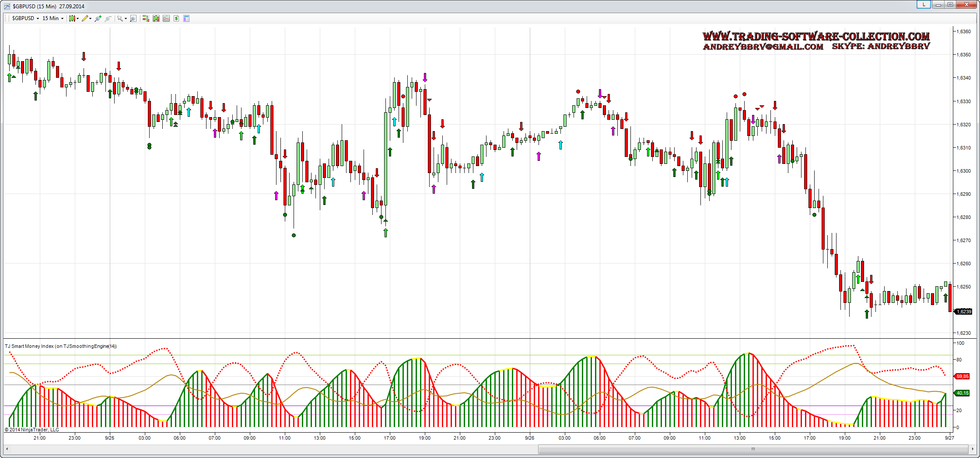The width and height of the screenshot is (980, 458).
Task: Open the chart properties icon
Action: [186, 18]
